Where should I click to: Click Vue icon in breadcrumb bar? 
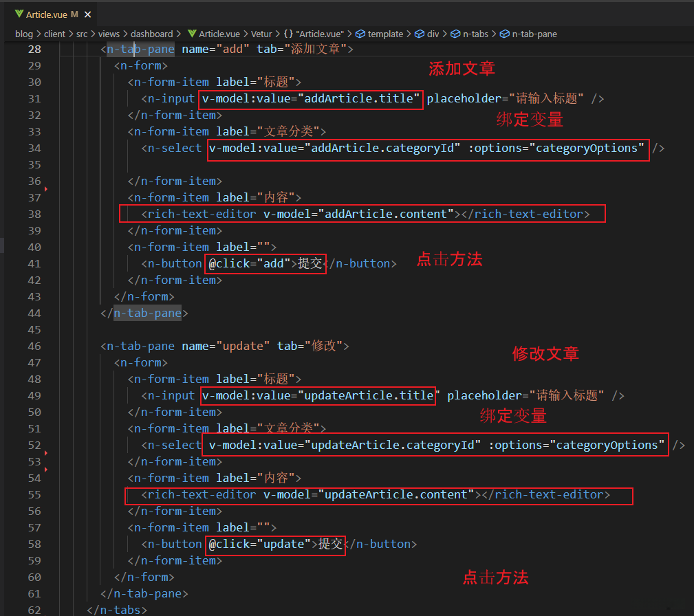coord(192,34)
